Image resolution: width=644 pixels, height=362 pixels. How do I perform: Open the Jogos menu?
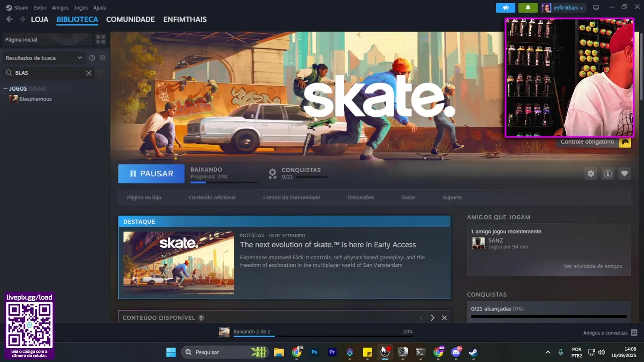[80, 8]
